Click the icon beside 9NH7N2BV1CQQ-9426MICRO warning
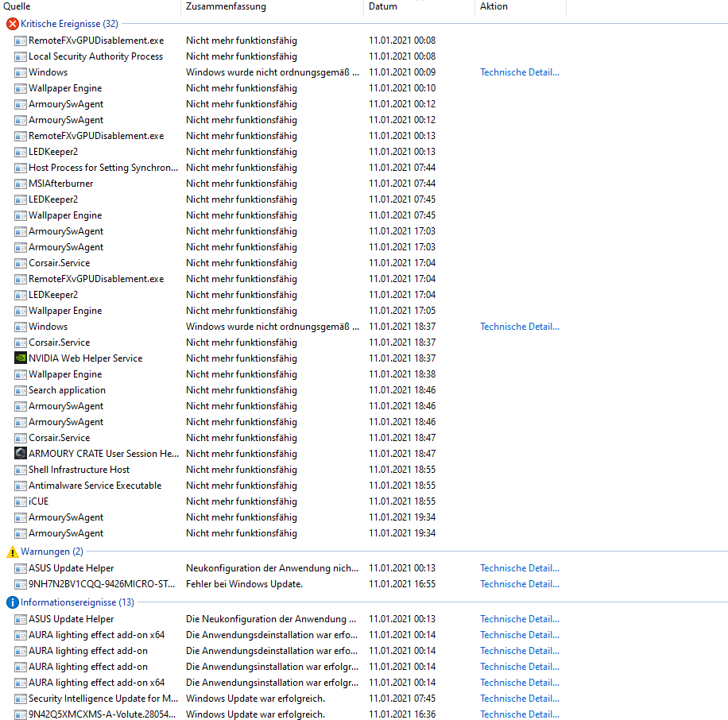 21,584
